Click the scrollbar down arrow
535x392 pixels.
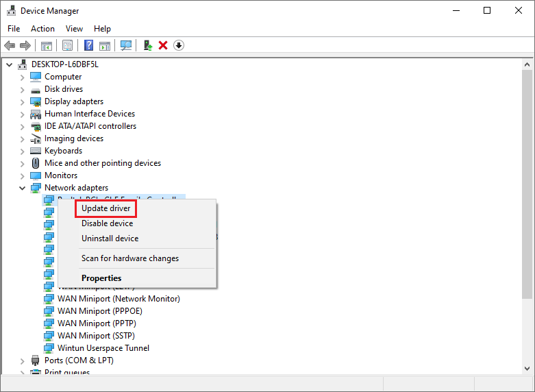pyautogui.click(x=527, y=369)
